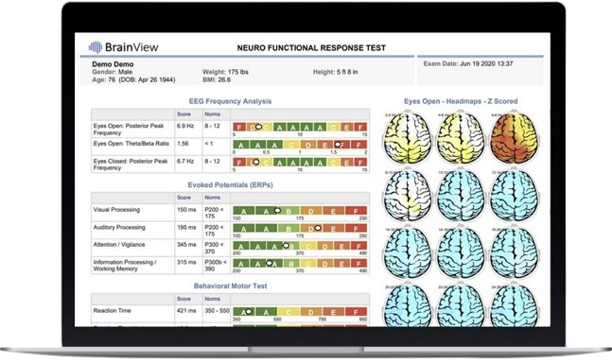This screenshot has width=612, height=364.
Task: Click the Reaction Time row label
Action: click(x=112, y=310)
